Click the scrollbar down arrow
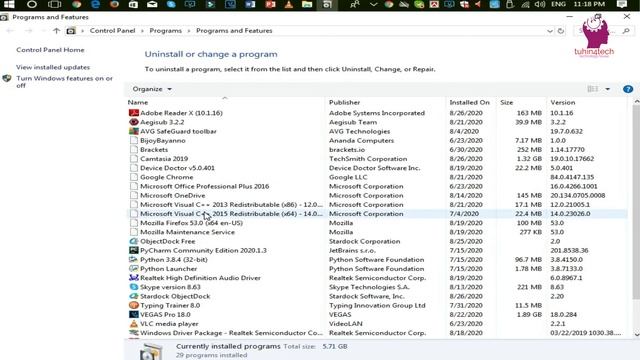The width and height of the screenshot is (640, 360). point(637,335)
